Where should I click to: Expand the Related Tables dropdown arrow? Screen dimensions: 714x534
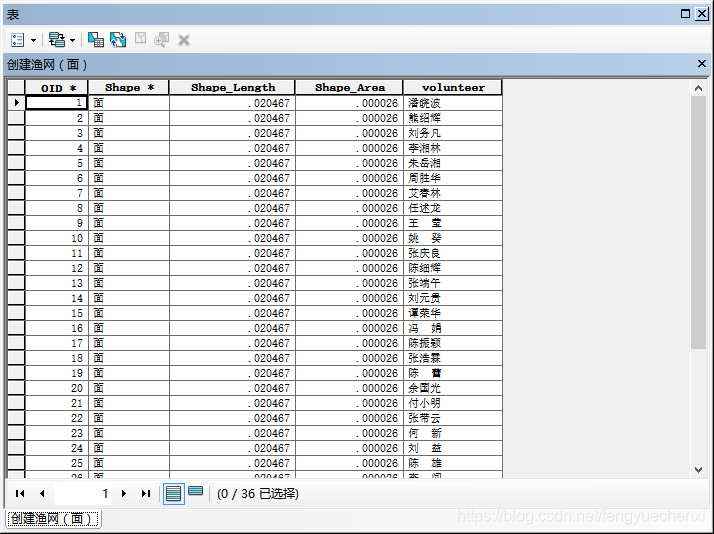coord(72,41)
